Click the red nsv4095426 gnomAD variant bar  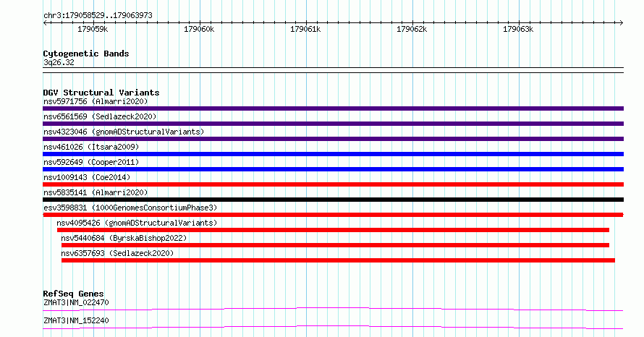pyautogui.click(x=333, y=230)
